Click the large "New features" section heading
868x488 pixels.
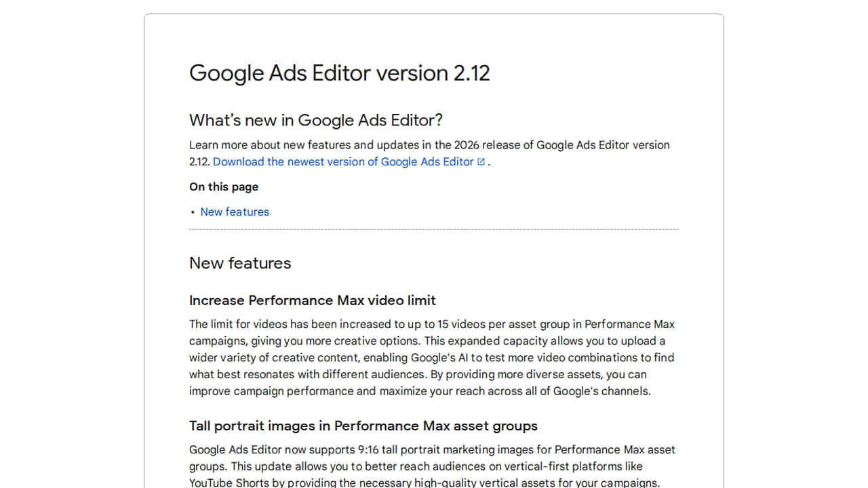pyautogui.click(x=240, y=263)
